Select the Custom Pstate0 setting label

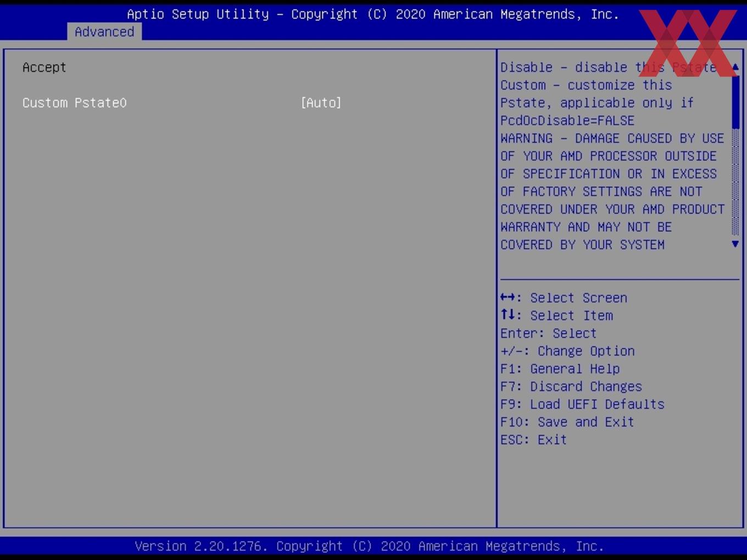point(75,103)
